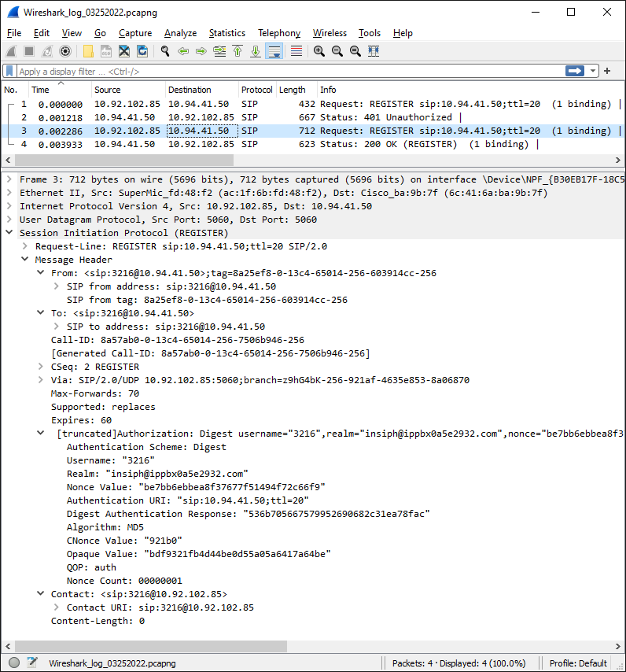Select the Nonce Value line
The image size is (626, 672).
(x=196, y=487)
